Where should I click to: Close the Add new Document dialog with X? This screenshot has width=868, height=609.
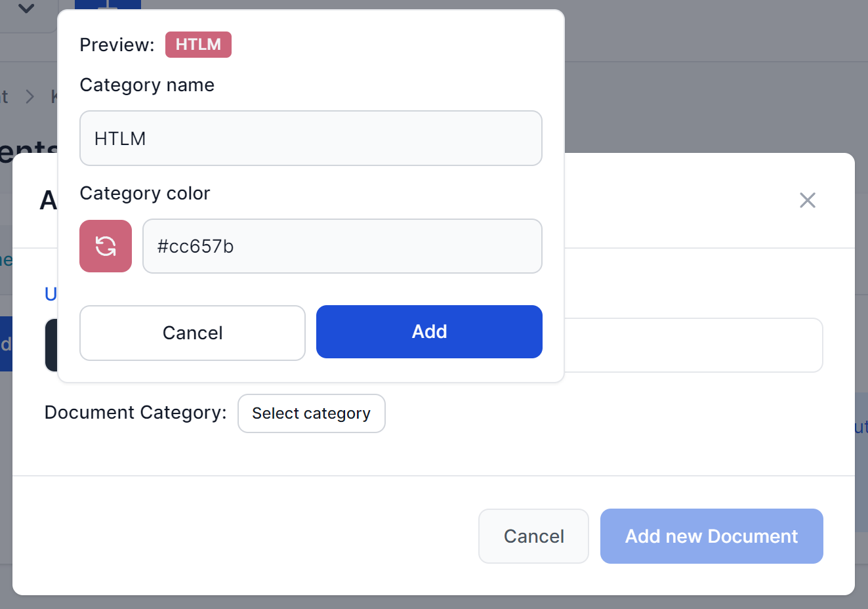pos(807,200)
